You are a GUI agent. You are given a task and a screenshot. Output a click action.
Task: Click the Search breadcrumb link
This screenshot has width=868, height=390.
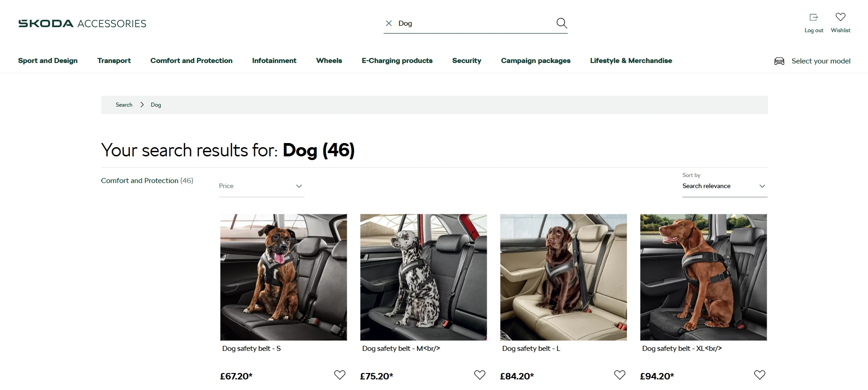pyautogui.click(x=124, y=105)
